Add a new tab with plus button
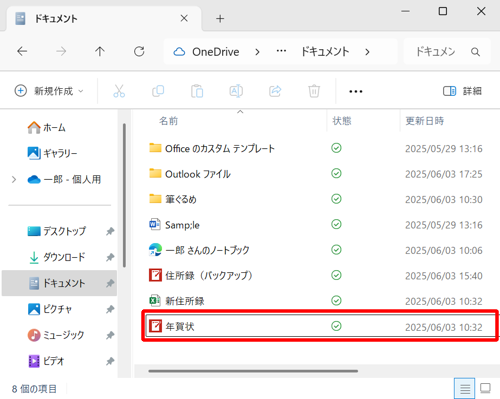Viewport: 500px width, 399px height. (220, 19)
